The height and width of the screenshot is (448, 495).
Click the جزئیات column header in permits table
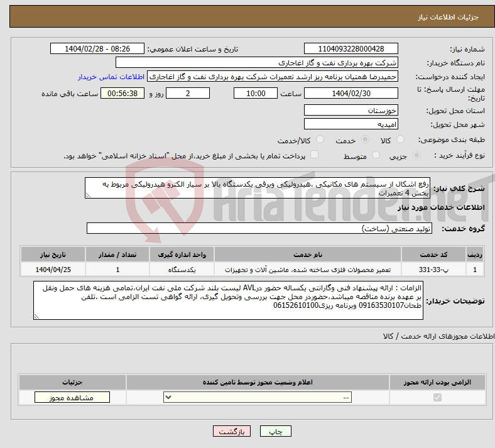pos(72,382)
